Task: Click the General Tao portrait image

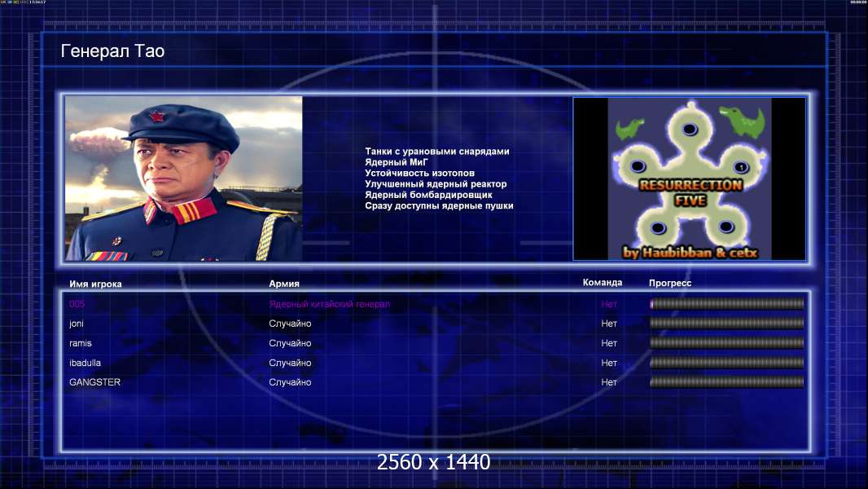Action: (x=184, y=178)
